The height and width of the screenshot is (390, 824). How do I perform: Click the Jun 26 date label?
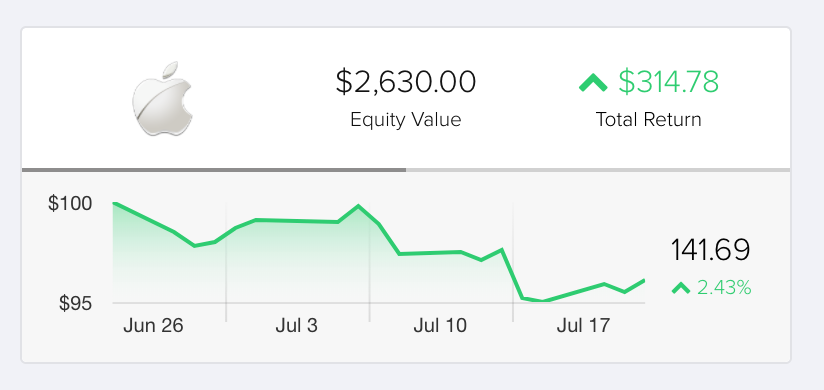153,326
